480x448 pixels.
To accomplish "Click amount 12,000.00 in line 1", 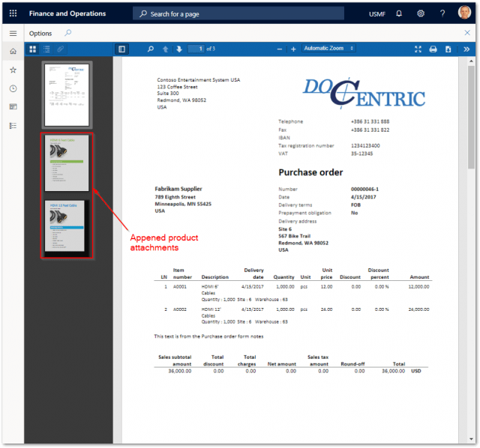I will click(x=418, y=286).
